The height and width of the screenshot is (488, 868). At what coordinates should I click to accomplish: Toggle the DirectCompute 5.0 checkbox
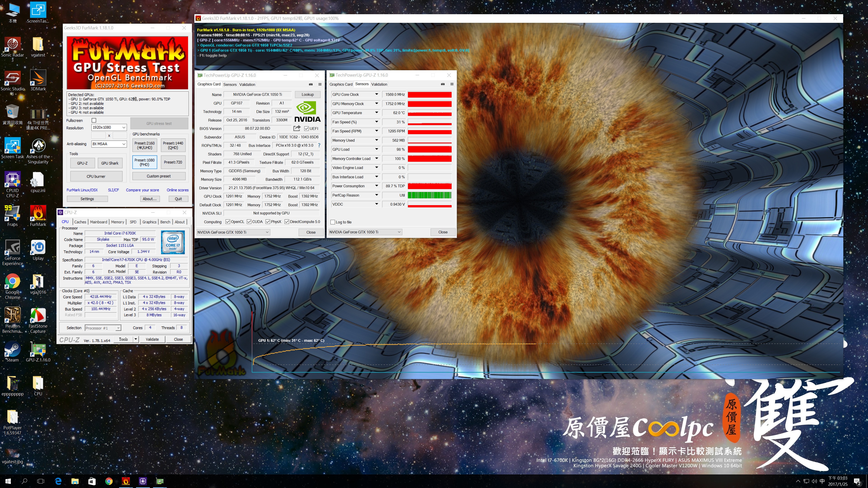coord(287,222)
